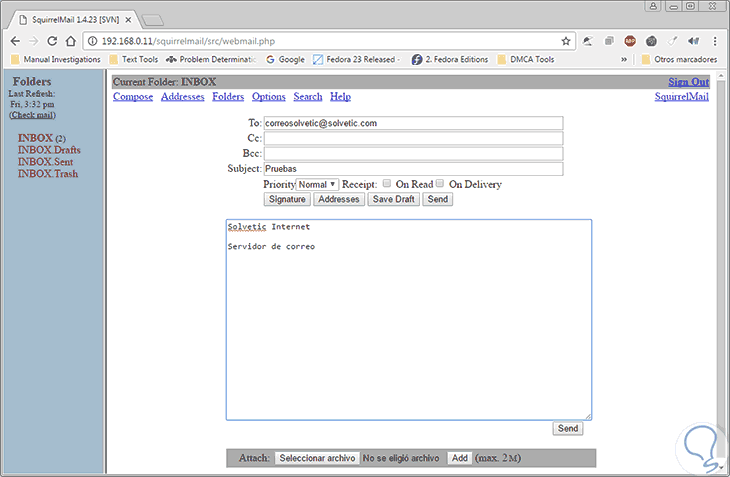730x477 pixels.
Task: Click the Cc field
Action: (x=413, y=138)
